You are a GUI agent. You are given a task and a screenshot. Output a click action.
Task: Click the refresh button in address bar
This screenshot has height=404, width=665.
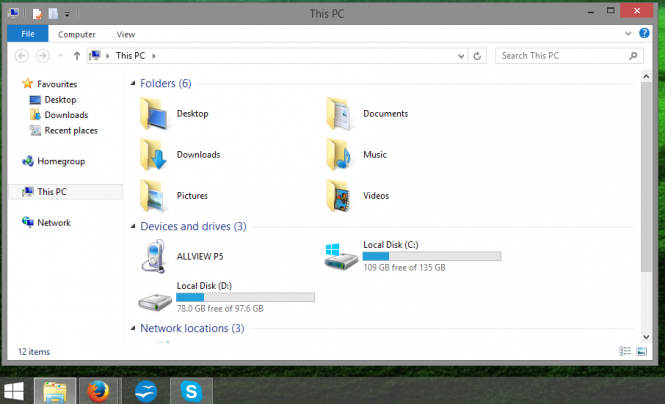pos(477,56)
